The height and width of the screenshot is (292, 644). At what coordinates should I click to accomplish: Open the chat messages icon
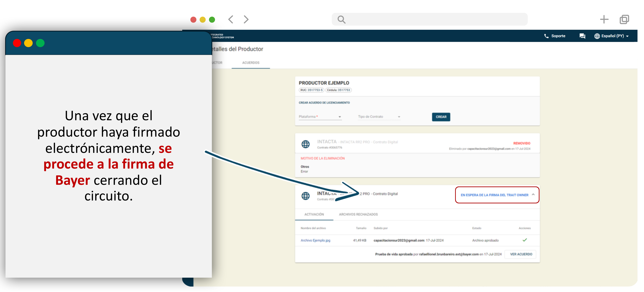pos(582,36)
